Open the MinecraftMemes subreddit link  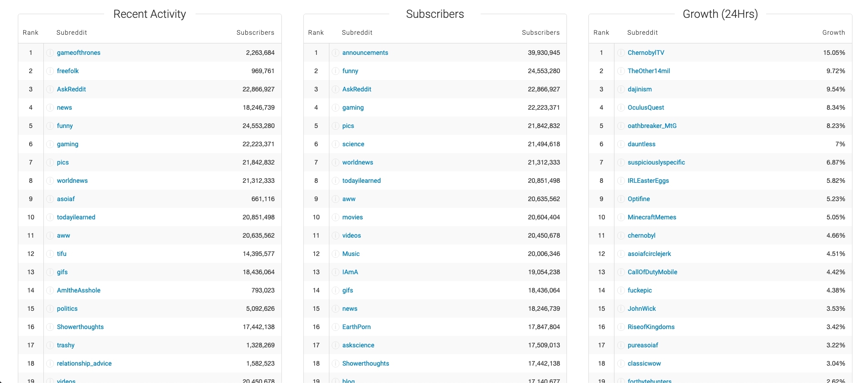[652, 217]
